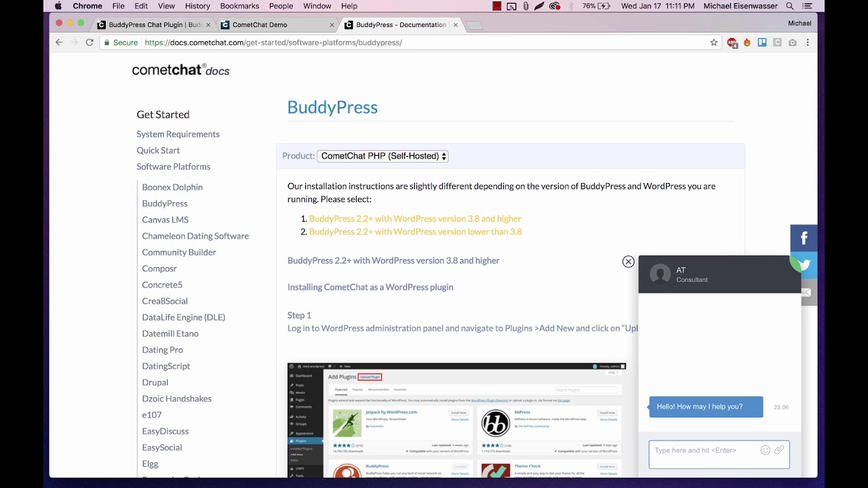Screen dimensions: 868x488
Task: Go forward in browser history
Action: click(x=74, y=42)
